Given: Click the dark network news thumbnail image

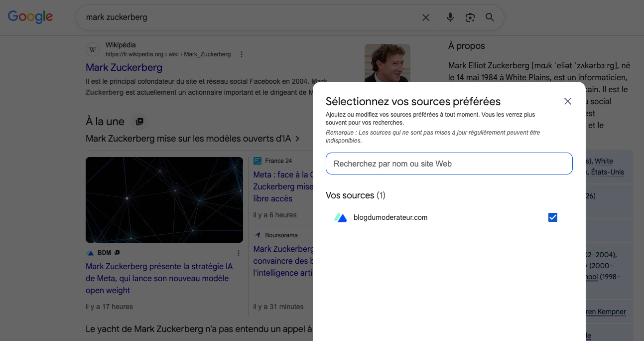Looking at the screenshot, I should pyautogui.click(x=157, y=200).
